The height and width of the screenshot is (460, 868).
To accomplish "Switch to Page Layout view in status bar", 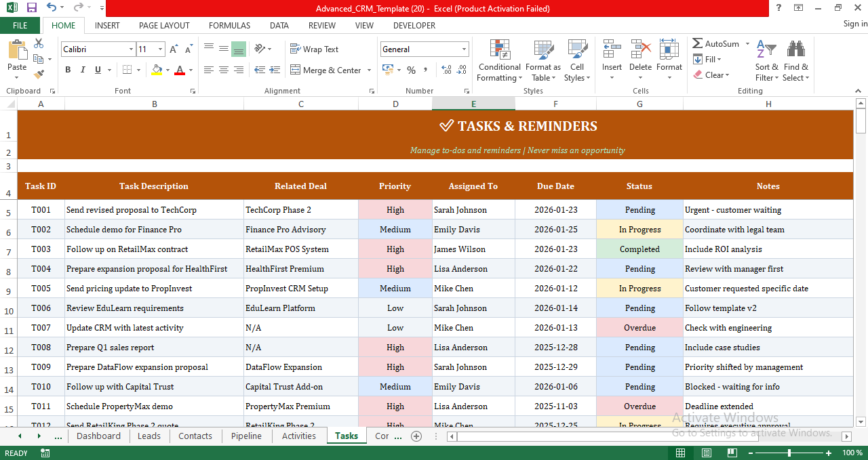I will 706,453.
